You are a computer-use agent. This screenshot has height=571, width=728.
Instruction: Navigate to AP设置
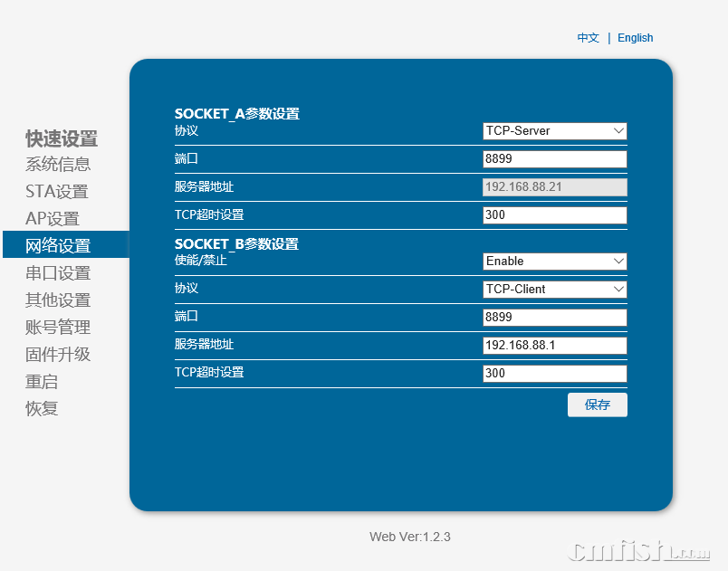52,219
